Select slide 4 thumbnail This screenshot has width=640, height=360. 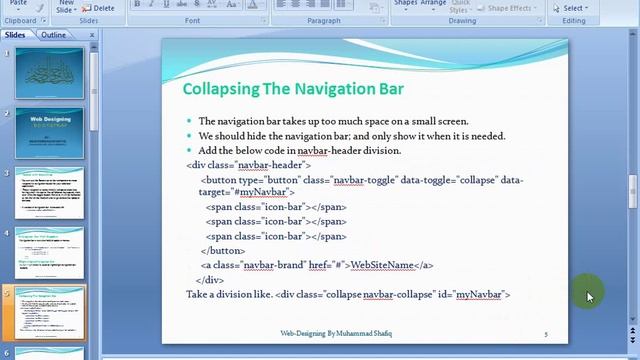tap(49, 253)
